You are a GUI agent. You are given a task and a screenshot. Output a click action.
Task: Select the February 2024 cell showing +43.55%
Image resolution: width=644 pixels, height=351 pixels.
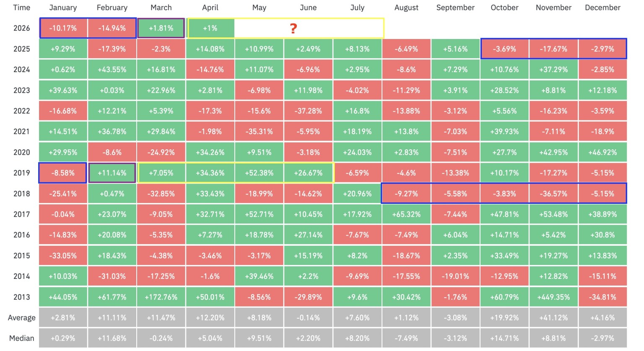coord(112,70)
